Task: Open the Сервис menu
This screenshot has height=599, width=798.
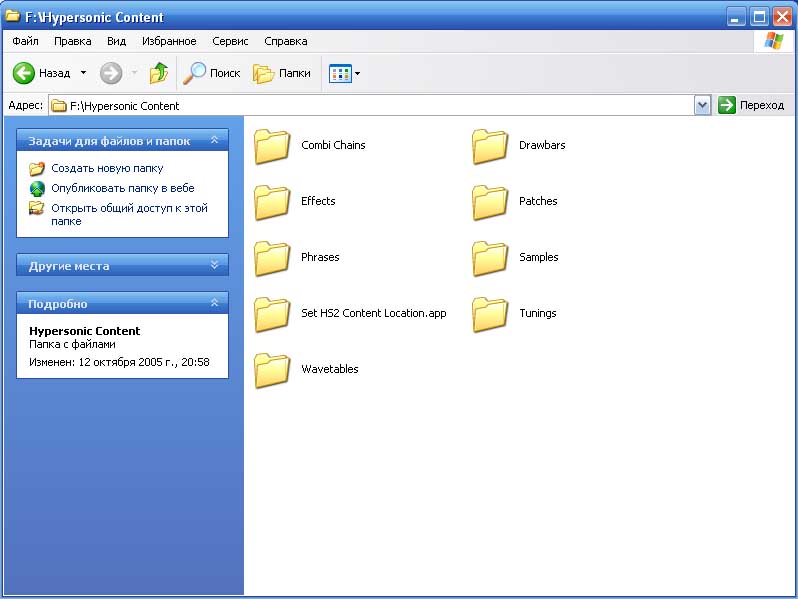Action: [x=230, y=41]
